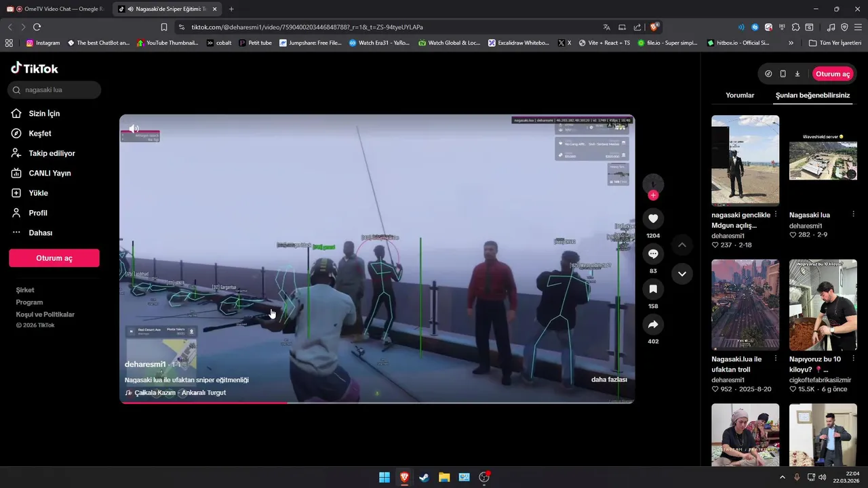Open the nagasaki genclikle Mdgun video thumbnail

click(745, 161)
